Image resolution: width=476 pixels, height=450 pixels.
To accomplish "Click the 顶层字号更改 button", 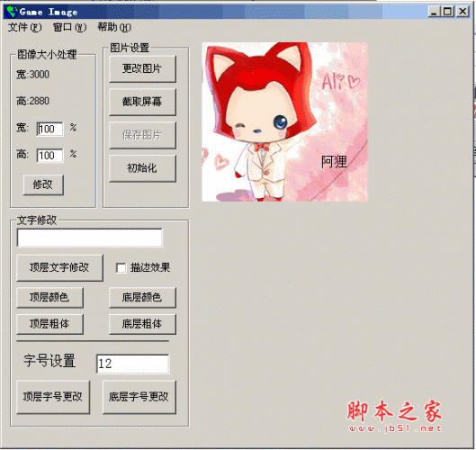I will (53, 397).
